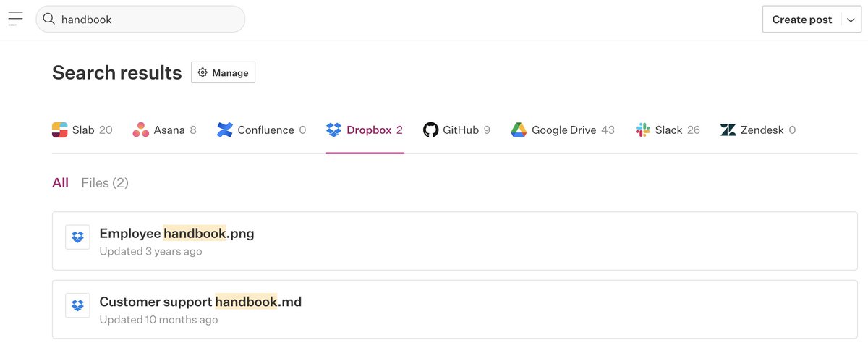
Task: Select the Google Drive triangle icon
Action: pos(519,130)
